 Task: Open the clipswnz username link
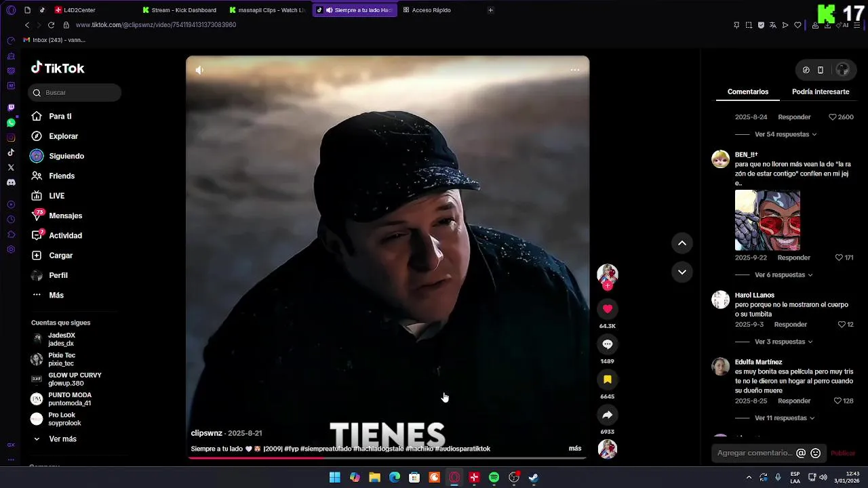(206, 433)
